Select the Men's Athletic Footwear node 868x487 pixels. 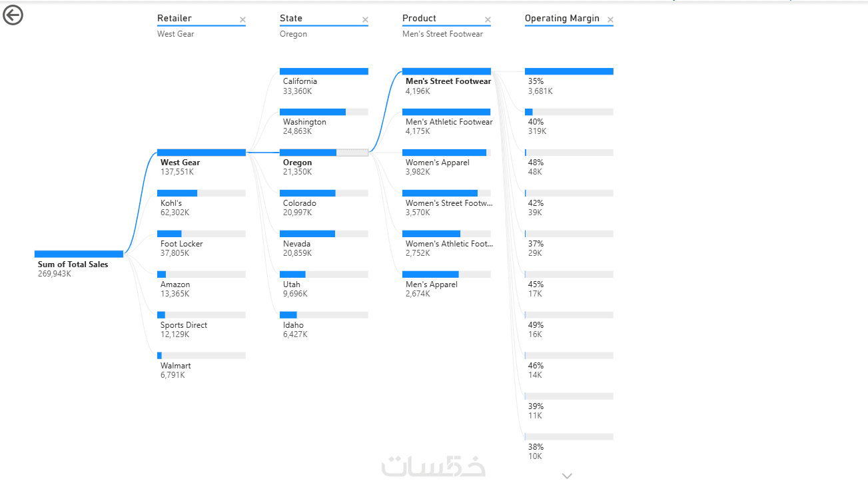(446, 112)
